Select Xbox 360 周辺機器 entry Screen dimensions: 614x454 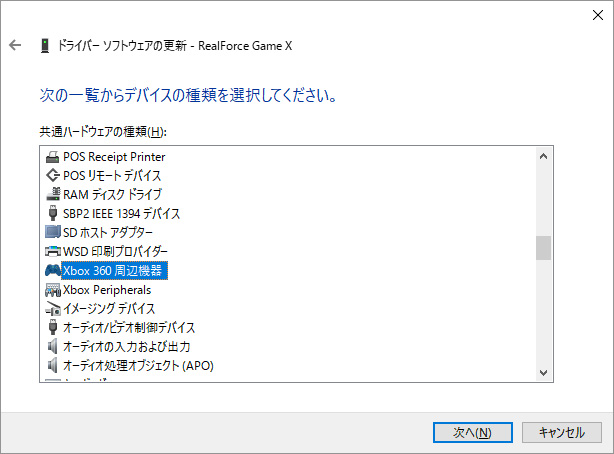(114, 271)
